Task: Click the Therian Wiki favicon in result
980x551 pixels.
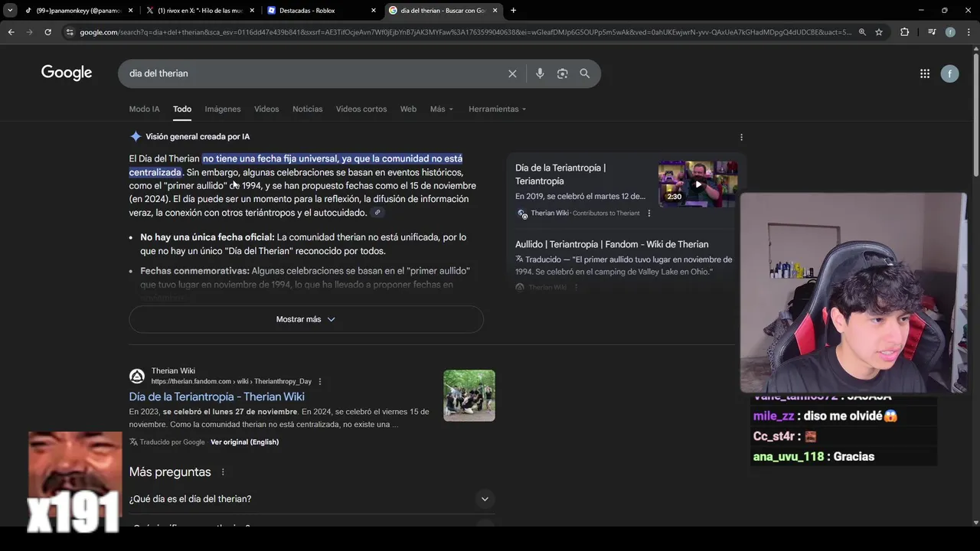Action: (137, 376)
